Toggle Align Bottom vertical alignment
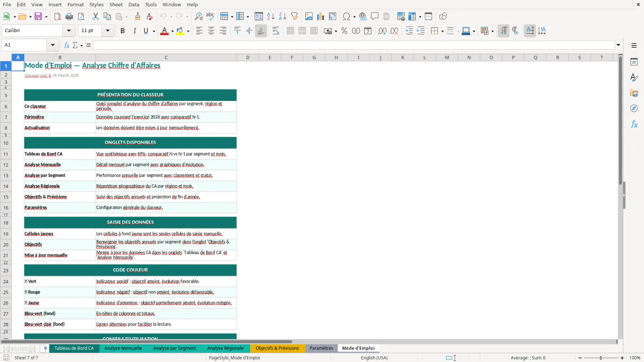 point(261,31)
